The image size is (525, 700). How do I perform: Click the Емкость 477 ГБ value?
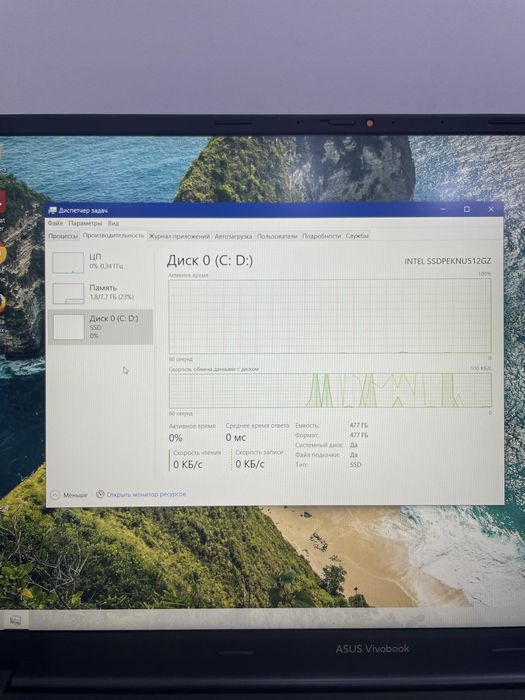coord(359,425)
